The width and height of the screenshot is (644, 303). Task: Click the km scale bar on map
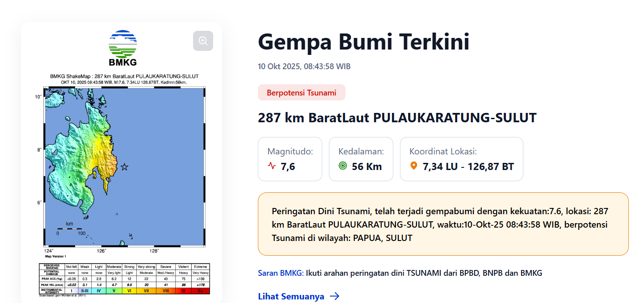pyautogui.click(x=69, y=228)
